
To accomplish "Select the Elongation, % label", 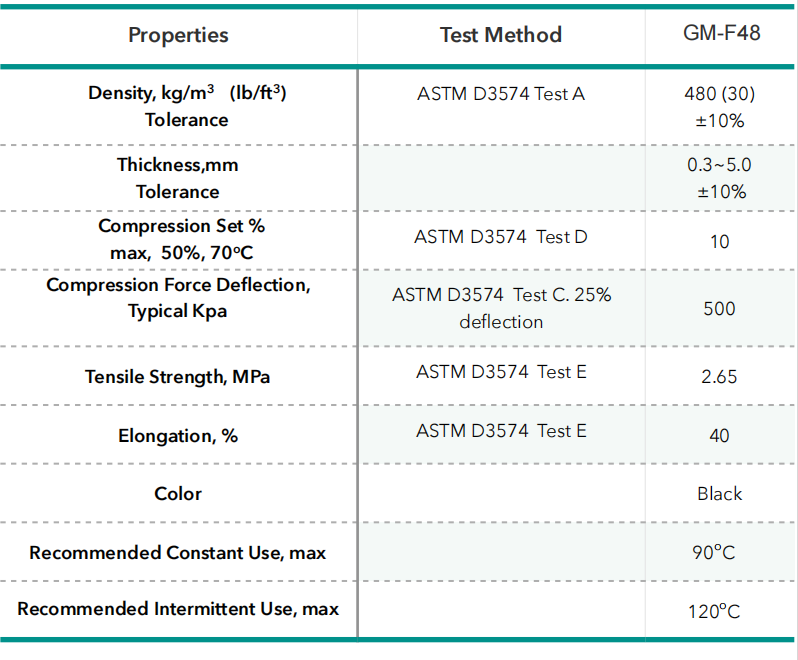I will [x=178, y=436].
